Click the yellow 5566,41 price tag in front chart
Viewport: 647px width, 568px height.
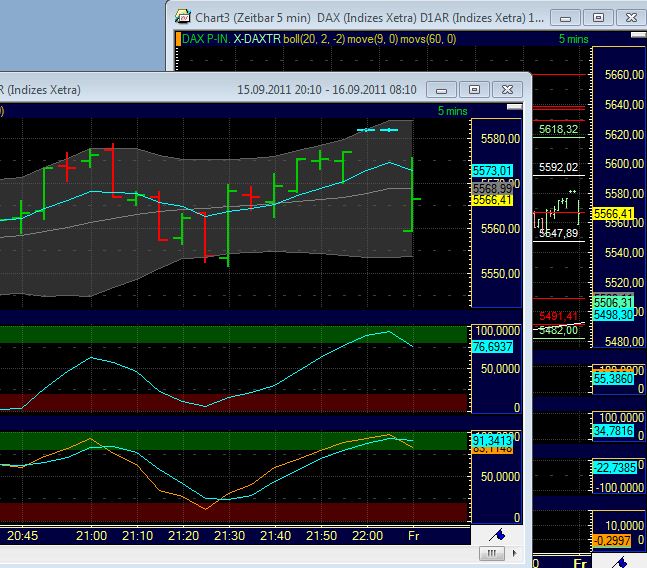492,200
